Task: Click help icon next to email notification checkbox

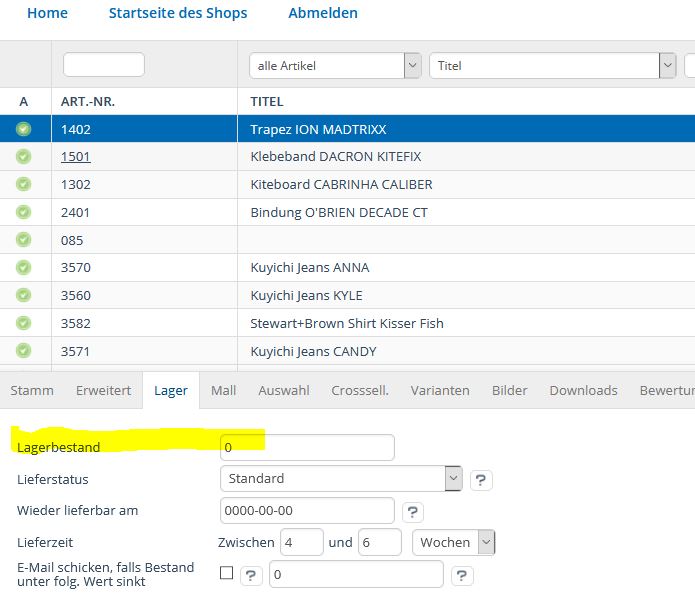Action: (251, 575)
